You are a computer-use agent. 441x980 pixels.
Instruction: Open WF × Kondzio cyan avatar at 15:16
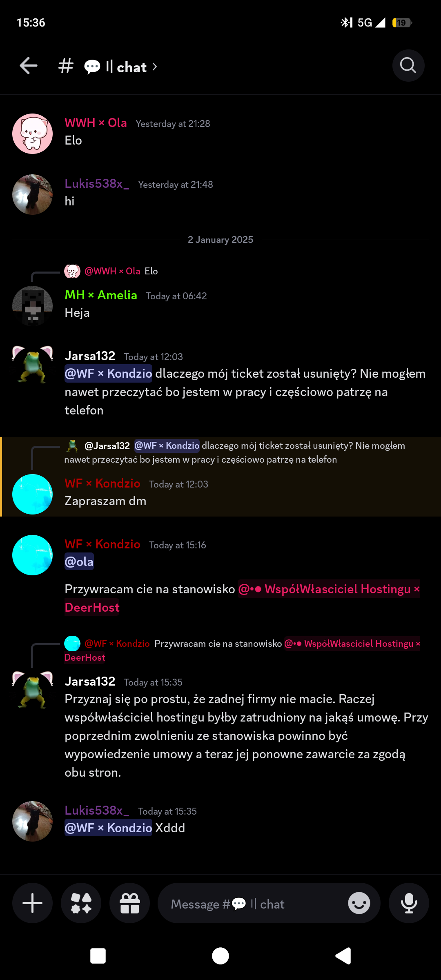click(x=32, y=555)
